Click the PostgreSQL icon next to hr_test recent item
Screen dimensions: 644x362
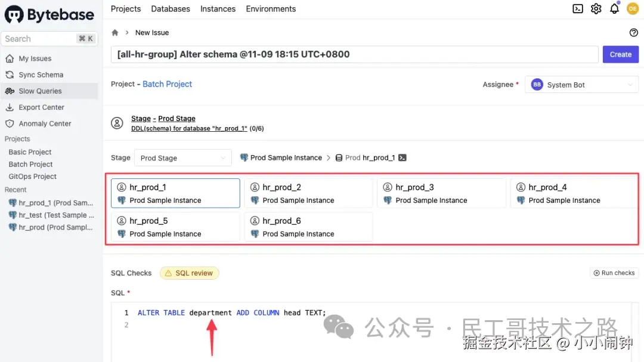pyautogui.click(x=13, y=215)
